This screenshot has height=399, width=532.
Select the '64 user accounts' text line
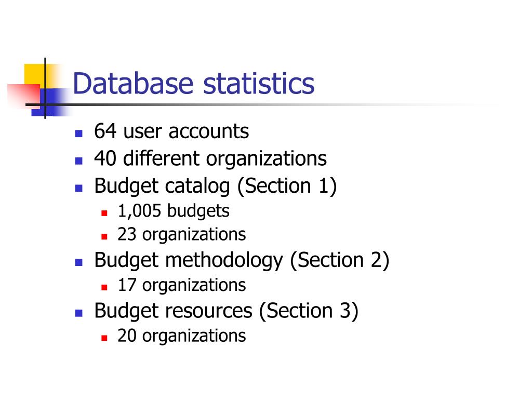click(171, 131)
